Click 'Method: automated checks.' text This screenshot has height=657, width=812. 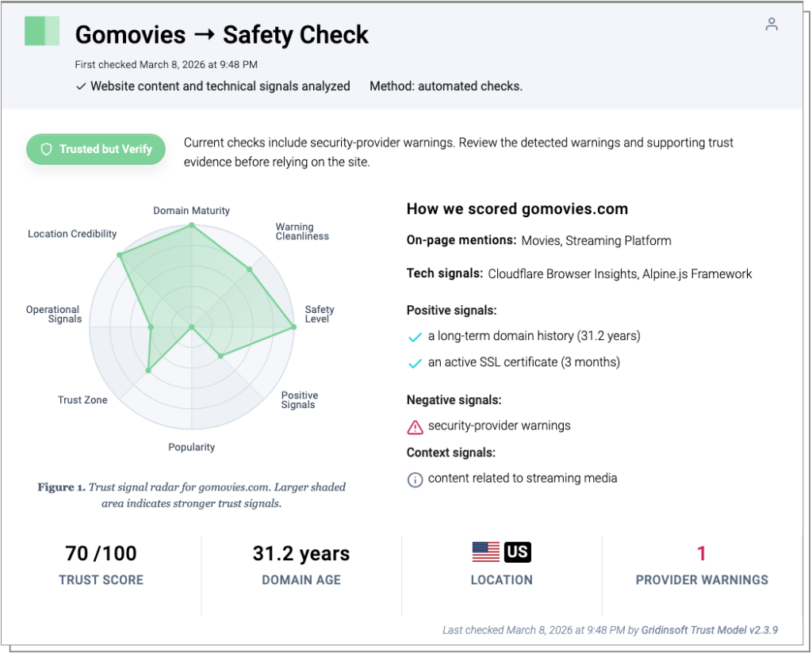(x=446, y=86)
